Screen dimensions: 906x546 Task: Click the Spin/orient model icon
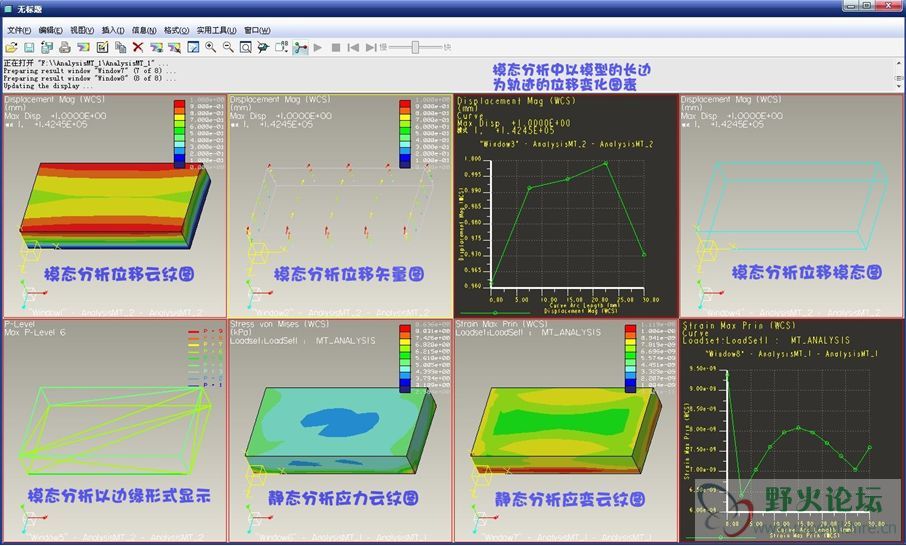(x=263, y=47)
